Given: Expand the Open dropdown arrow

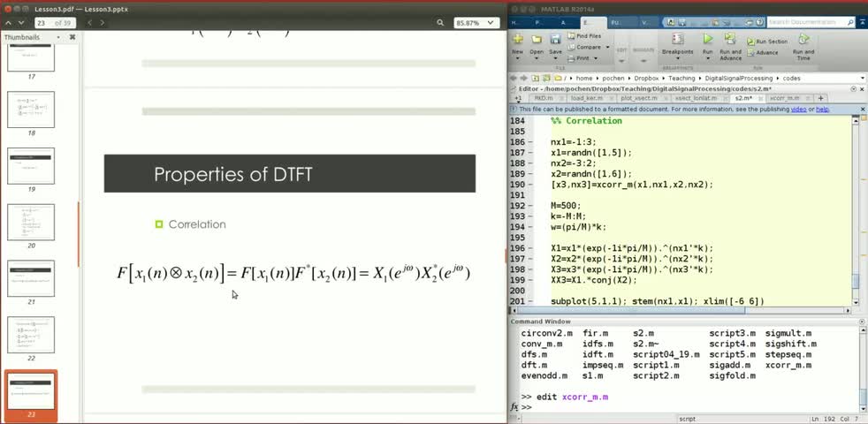Looking at the screenshot, I should (537, 58).
